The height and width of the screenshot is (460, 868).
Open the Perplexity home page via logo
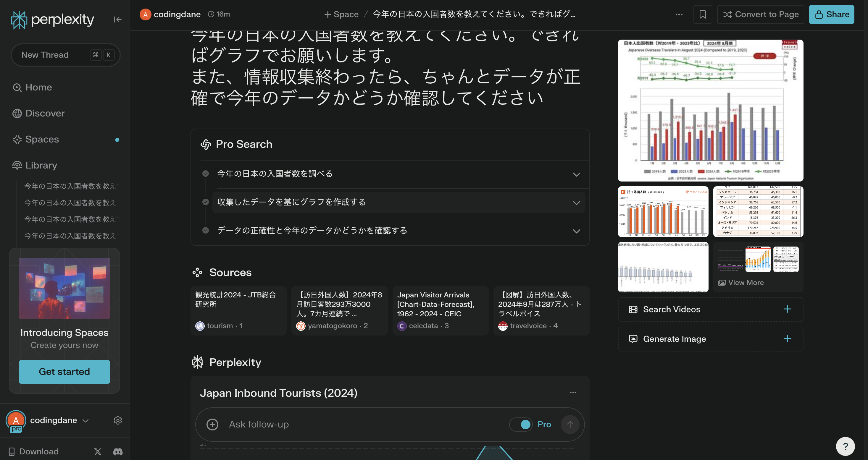point(52,20)
